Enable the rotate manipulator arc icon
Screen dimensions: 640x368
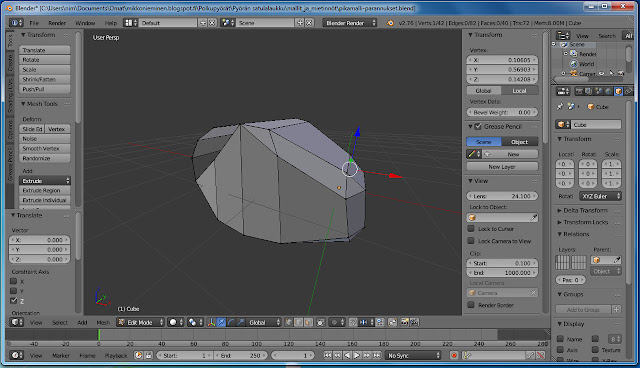[231, 322]
